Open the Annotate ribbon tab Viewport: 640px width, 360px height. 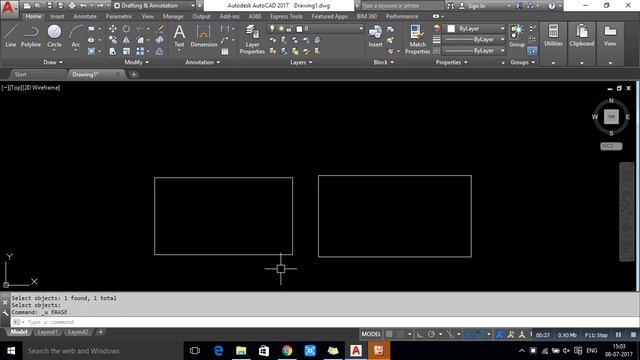[85, 16]
